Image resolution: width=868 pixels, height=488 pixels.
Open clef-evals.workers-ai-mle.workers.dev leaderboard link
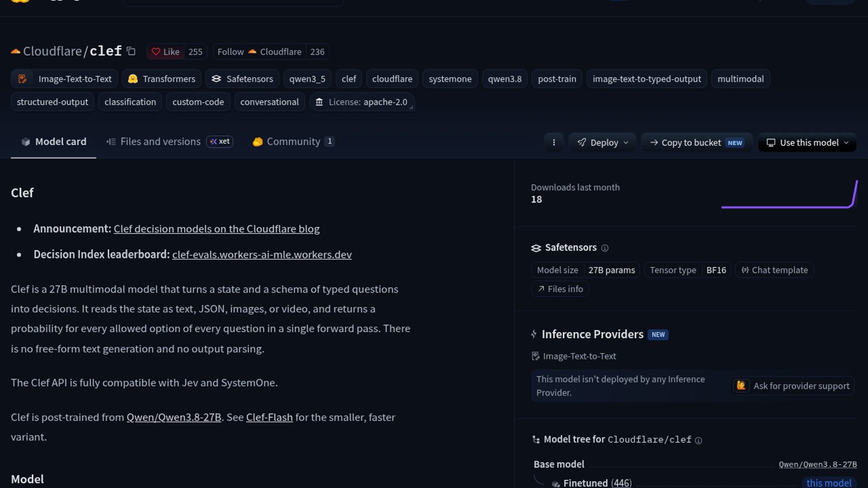click(262, 254)
